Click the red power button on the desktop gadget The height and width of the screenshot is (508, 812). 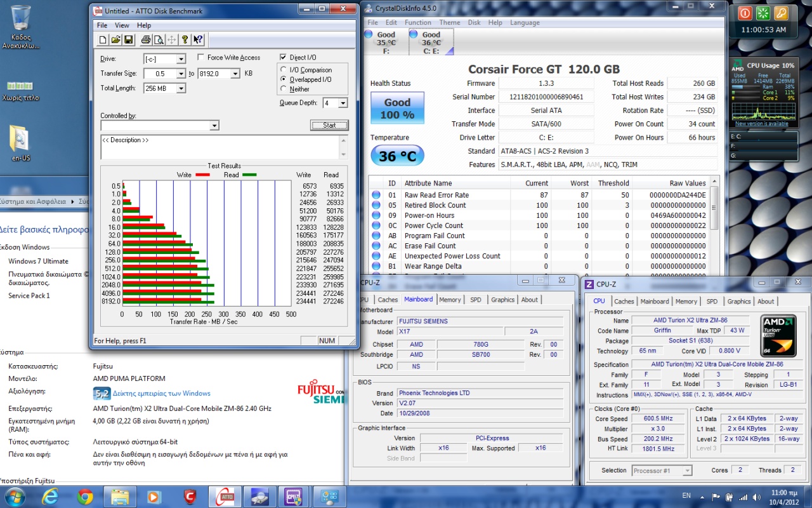(745, 13)
